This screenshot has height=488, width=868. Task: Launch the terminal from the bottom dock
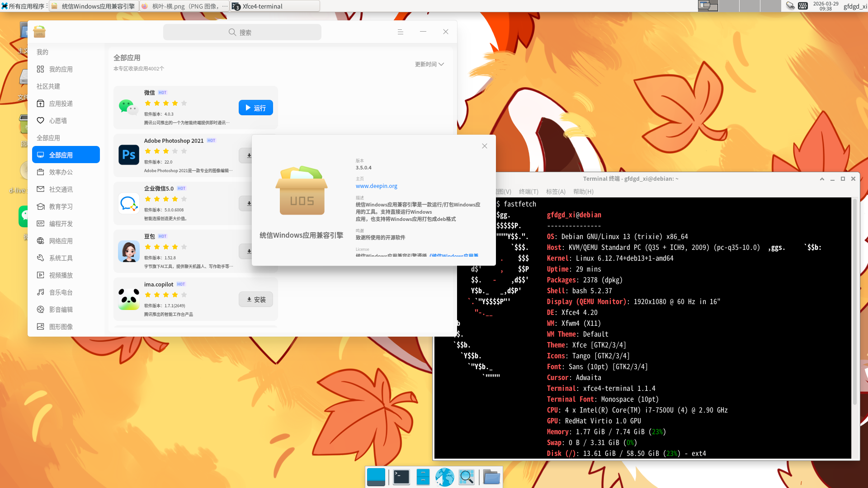click(x=401, y=477)
